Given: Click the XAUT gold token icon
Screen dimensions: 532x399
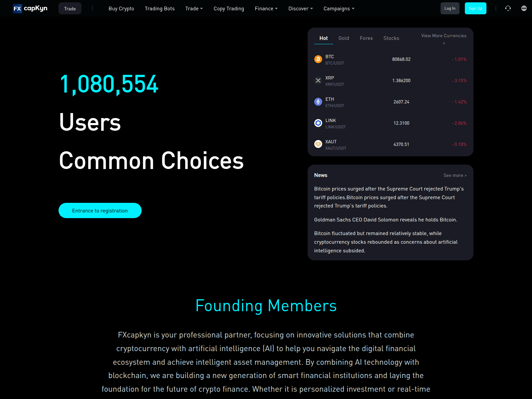Looking at the screenshot, I should pos(318,144).
